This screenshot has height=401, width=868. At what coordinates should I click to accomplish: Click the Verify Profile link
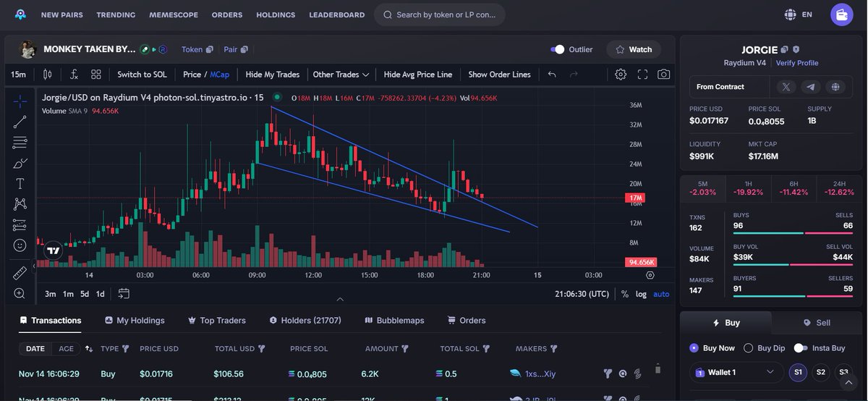tap(797, 63)
